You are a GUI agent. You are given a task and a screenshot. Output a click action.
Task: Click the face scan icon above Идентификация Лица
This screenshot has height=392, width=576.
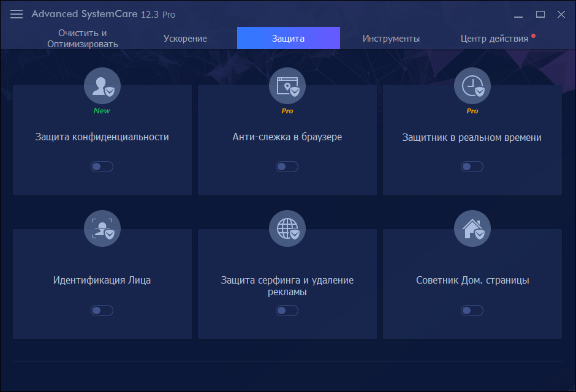click(x=102, y=228)
